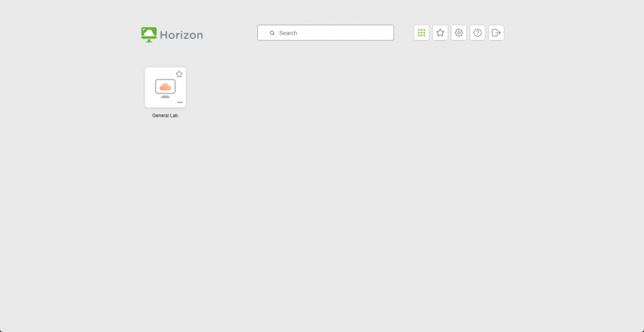Screen dimensions: 644x332
Task: Show all apps with green grid icon
Action: coord(421,33)
